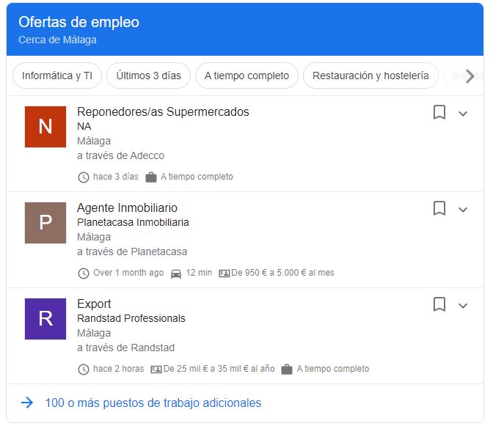Click the hace 2 horas timestamp
504x426 pixels.
119,369
